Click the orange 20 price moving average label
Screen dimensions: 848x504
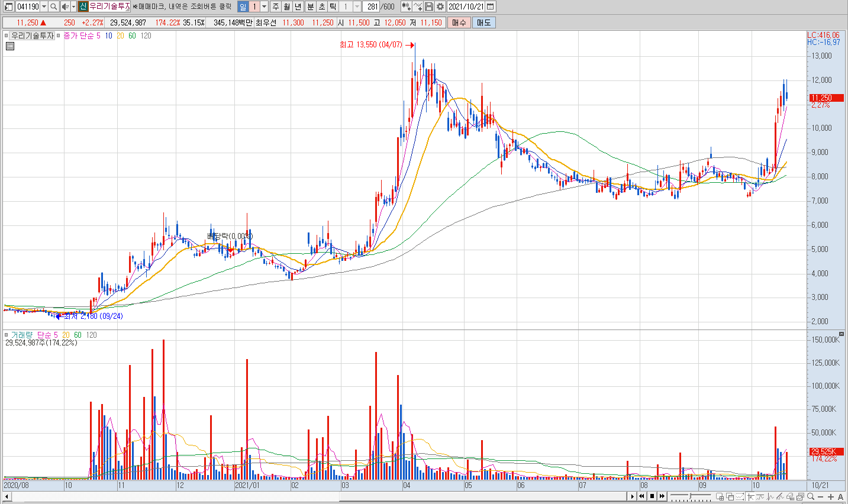pos(120,35)
